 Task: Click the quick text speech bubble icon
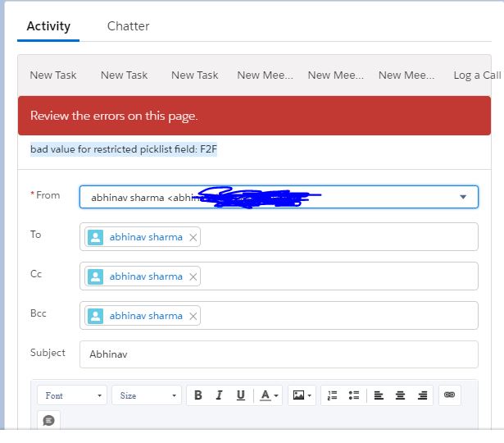tap(48, 421)
